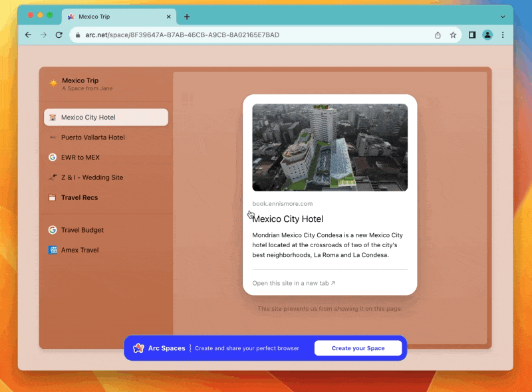Open the Amex Travel item
532x392 pixels.
coord(106,250)
